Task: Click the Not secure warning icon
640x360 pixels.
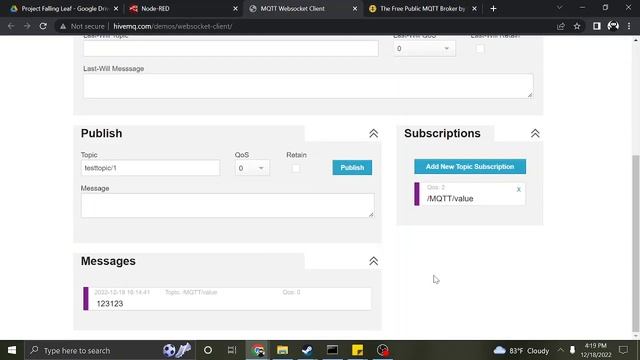Action: [x=63, y=26]
